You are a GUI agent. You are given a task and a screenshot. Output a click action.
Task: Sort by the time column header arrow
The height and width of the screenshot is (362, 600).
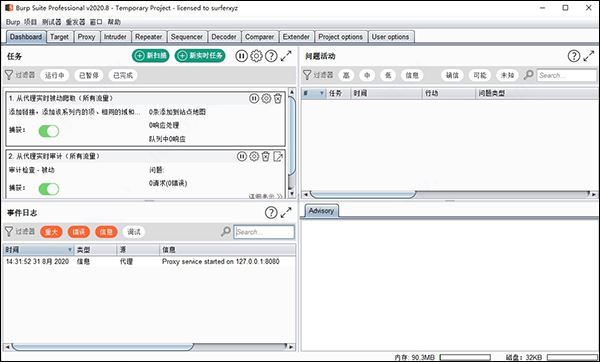click(x=70, y=250)
